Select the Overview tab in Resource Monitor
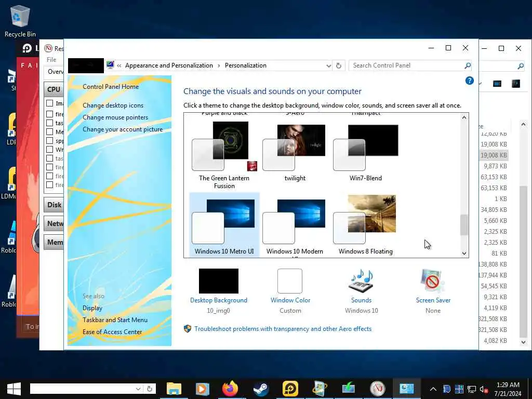The image size is (532, 399). 54,72
